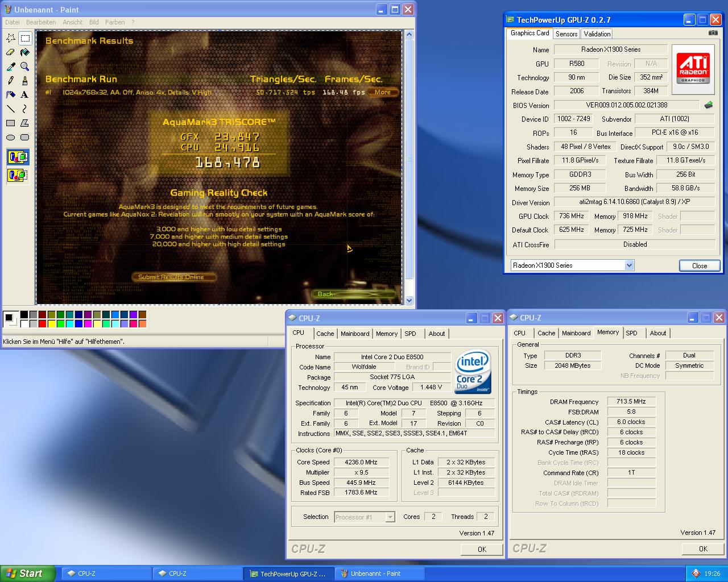Select the straight Line tool

(x=11, y=109)
